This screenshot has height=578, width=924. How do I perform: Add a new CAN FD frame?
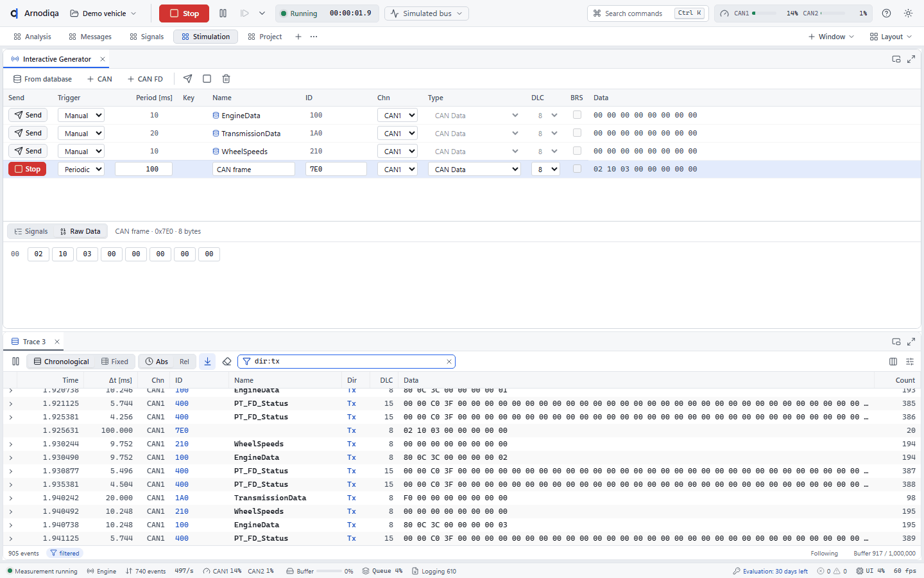pos(145,79)
